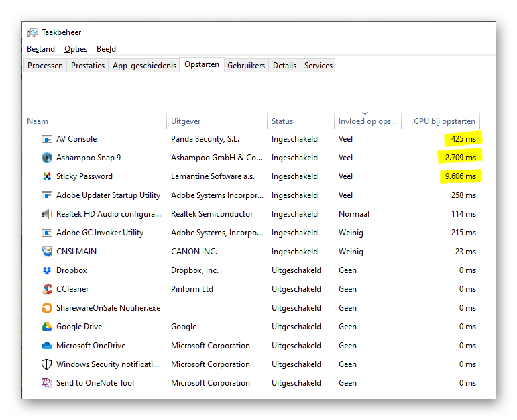Viewport: 517px width, 420px height.
Task: Click publisher CANON INC.
Action: pos(194,252)
